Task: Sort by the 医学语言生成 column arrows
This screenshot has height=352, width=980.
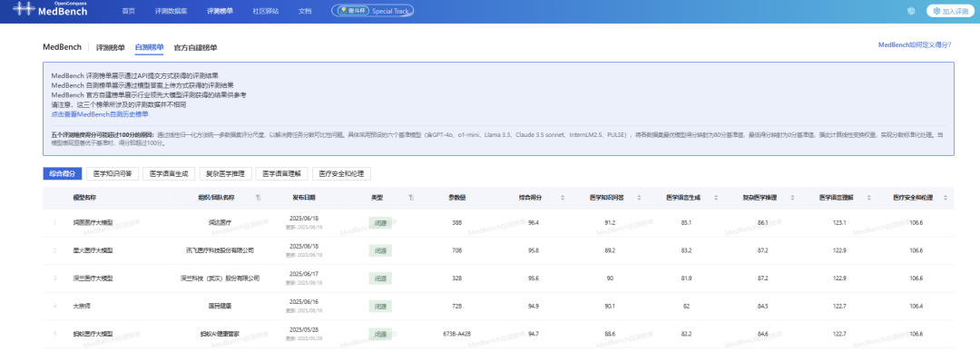Action: pos(716,198)
